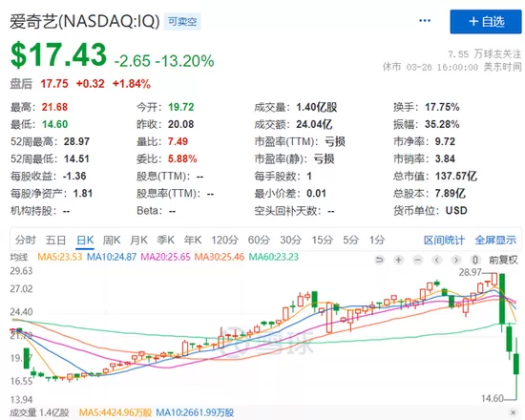This screenshot has height=420, width=525.
Task: Add stock via 自选 button
Action: pos(486,21)
